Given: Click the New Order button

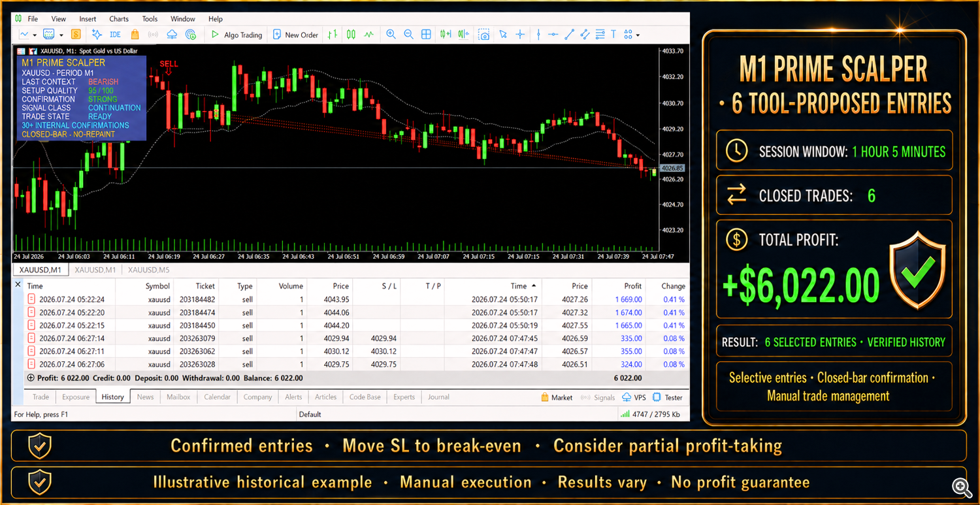Looking at the screenshot, I should pos(295,35).
